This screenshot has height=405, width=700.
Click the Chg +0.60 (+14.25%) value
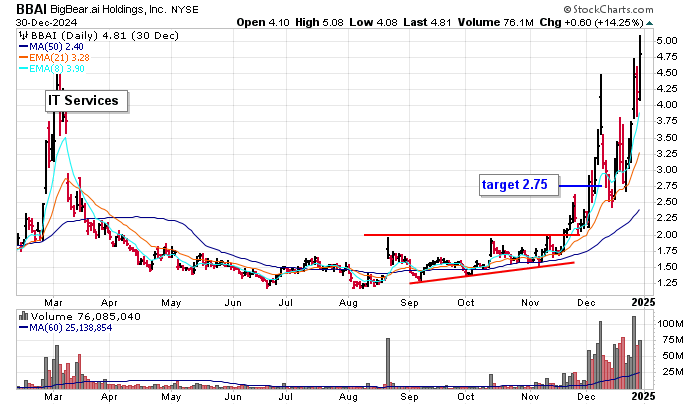[x=592, y=22]
